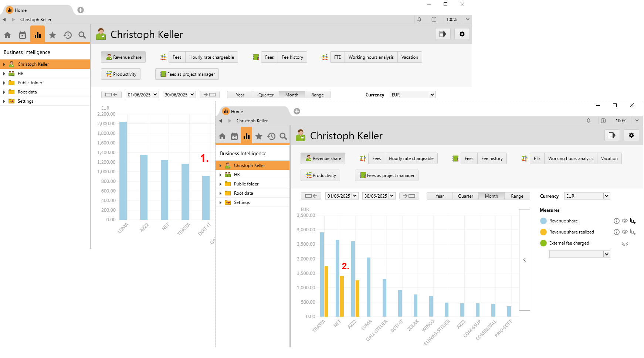Open the calendar icon in the front window sidebar
Image resolution: width=644 pixels, height=358 pixels.
234,136
